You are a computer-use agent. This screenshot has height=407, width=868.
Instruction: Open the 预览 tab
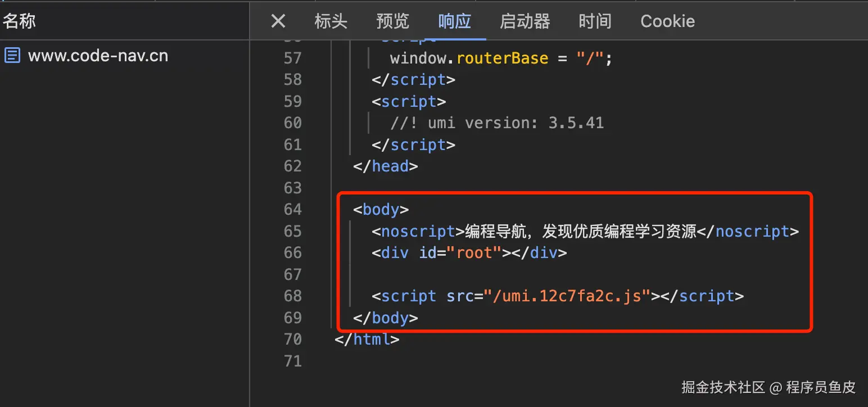(x=392, y=21)
